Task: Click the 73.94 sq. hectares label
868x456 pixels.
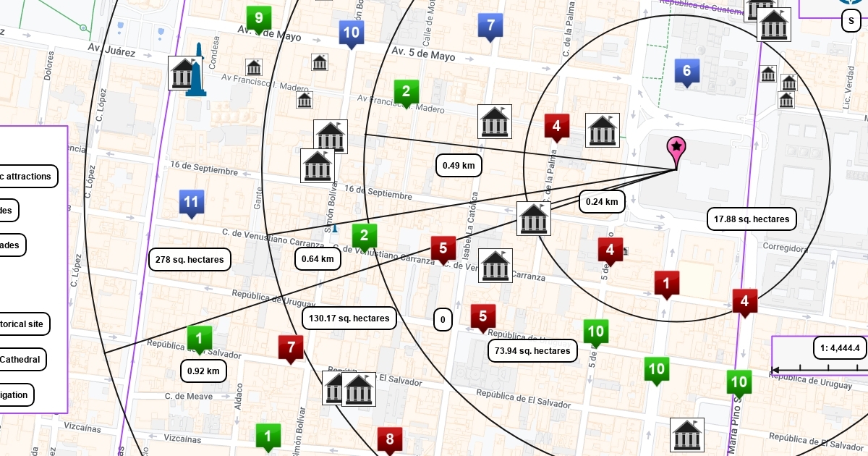Action: point(532,351)
